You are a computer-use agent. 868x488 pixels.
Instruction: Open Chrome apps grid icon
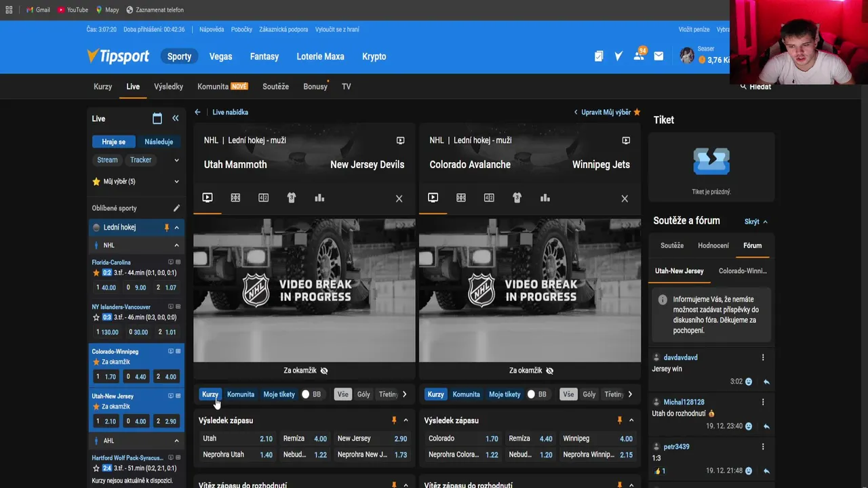pyautogui.click(x=9, y=9)
